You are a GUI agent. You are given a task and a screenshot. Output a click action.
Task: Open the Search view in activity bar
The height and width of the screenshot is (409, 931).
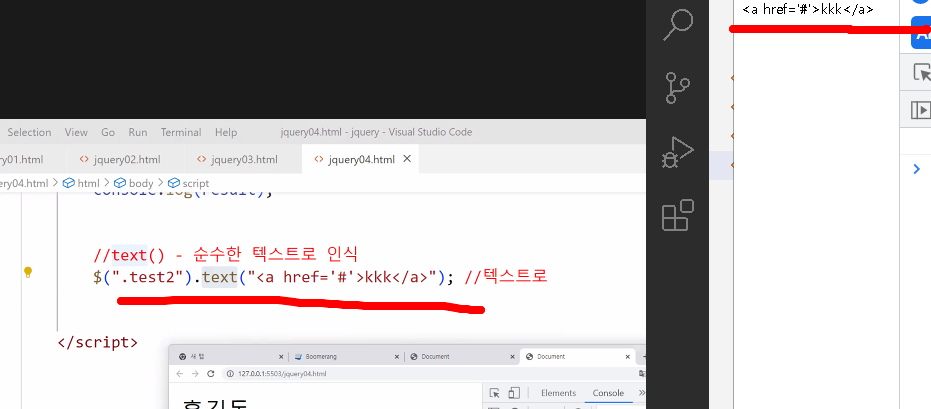678,24
